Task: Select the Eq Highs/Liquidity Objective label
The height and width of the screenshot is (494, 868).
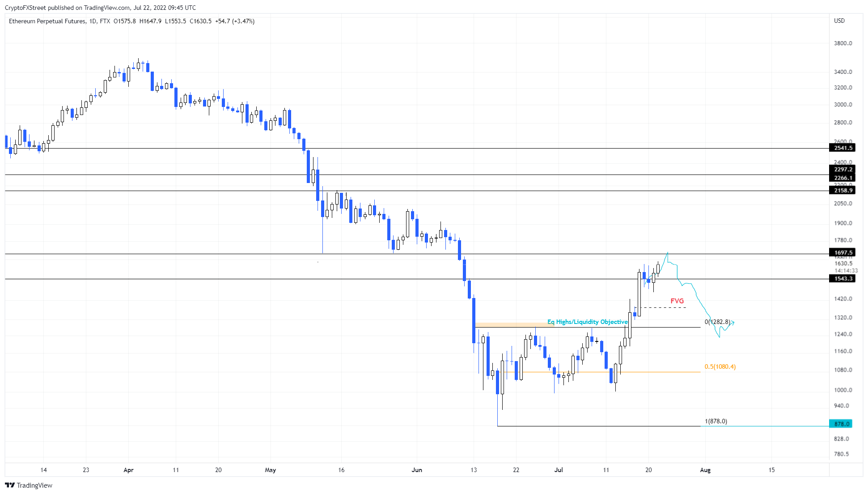Action: click(587, 322)
